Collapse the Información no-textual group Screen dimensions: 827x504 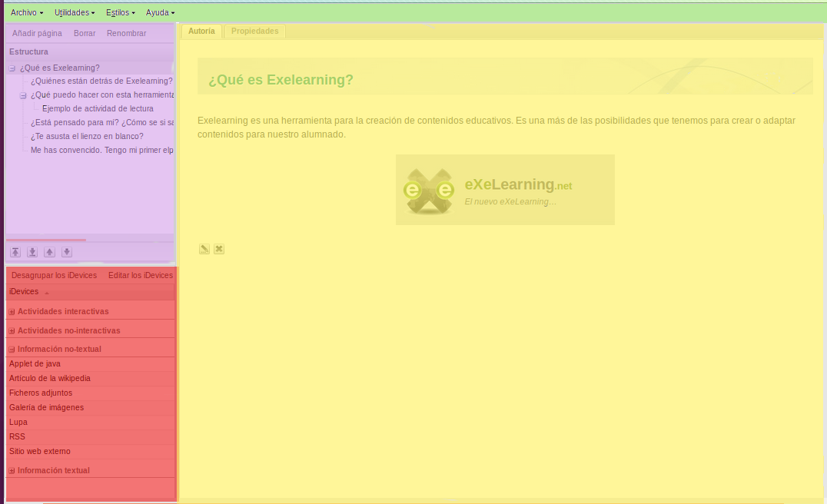click(x=12, y=349)
